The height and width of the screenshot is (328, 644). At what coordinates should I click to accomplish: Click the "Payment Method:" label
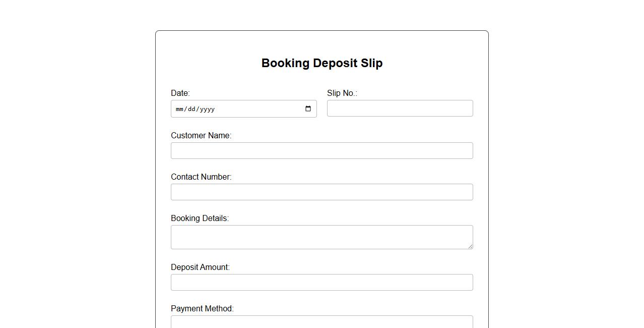tap(202, 309)
